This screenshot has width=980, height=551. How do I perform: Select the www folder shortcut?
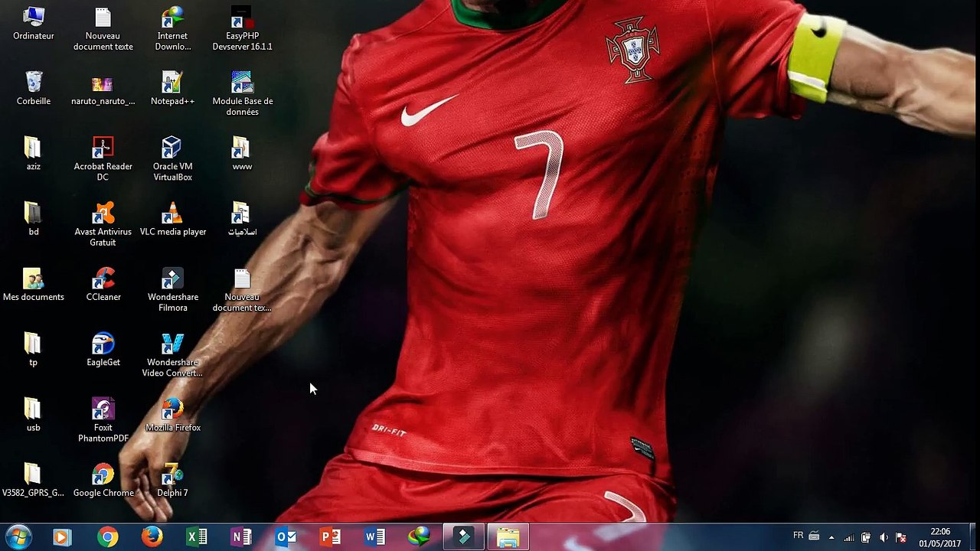tap(242, 154)
